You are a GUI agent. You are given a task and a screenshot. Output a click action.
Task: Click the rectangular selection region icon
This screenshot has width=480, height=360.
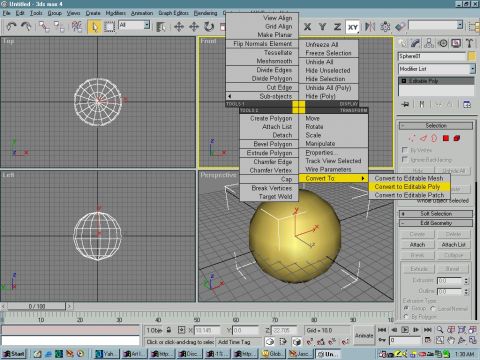click(109, 27)
